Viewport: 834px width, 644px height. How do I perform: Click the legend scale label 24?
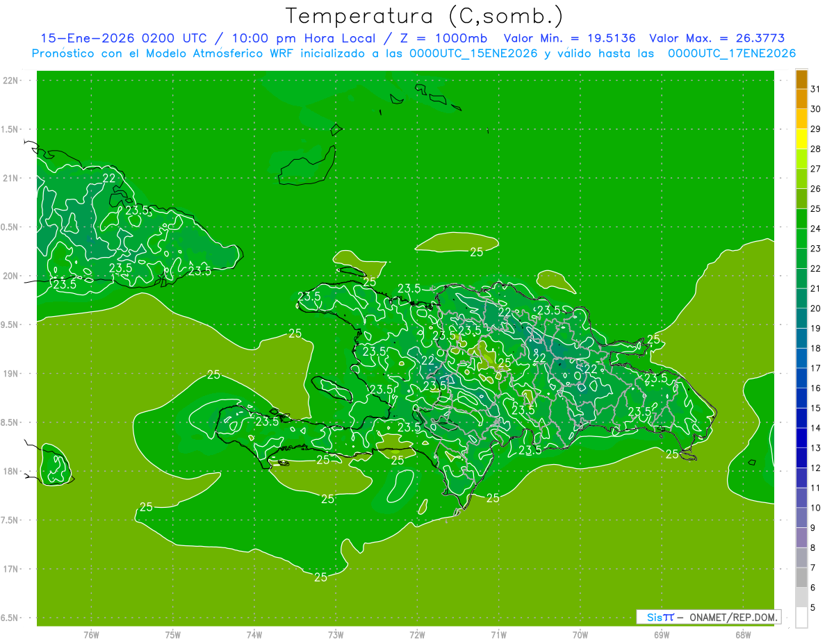pos(816,229)
